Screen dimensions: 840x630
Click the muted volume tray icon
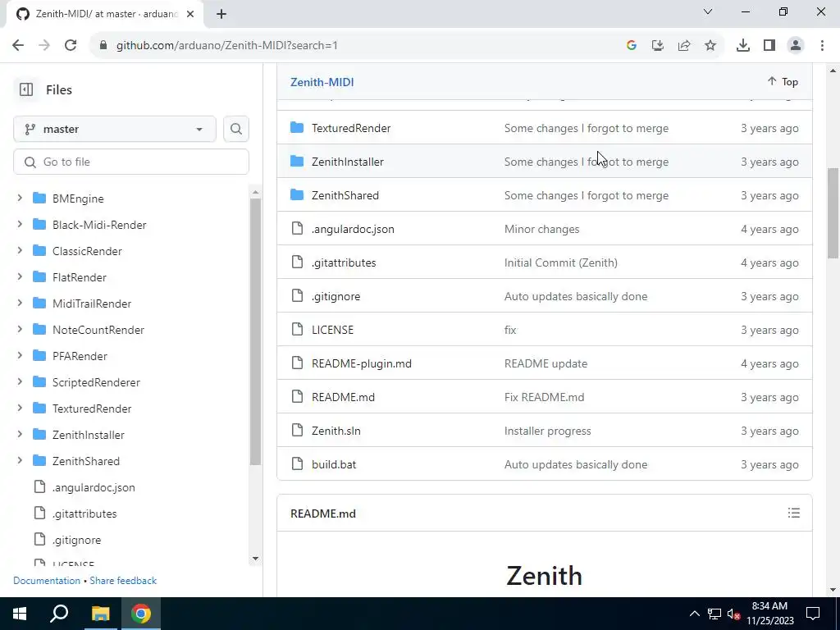pos(734,614)
